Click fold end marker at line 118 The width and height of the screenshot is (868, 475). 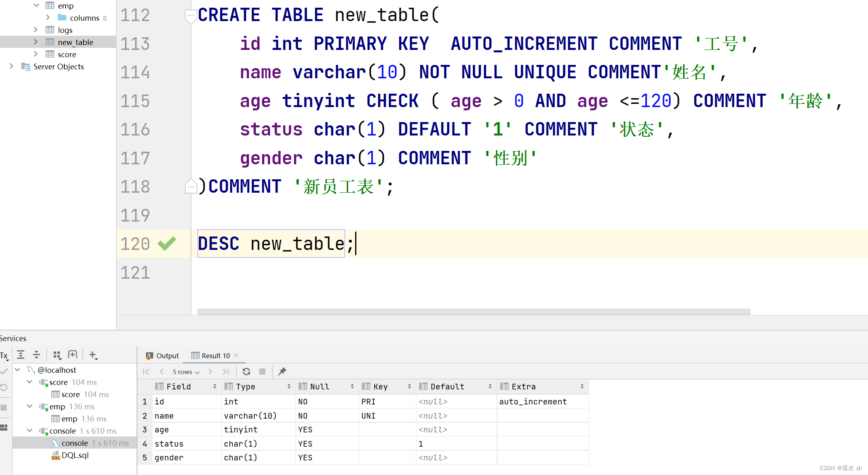(x=191, y=186)
